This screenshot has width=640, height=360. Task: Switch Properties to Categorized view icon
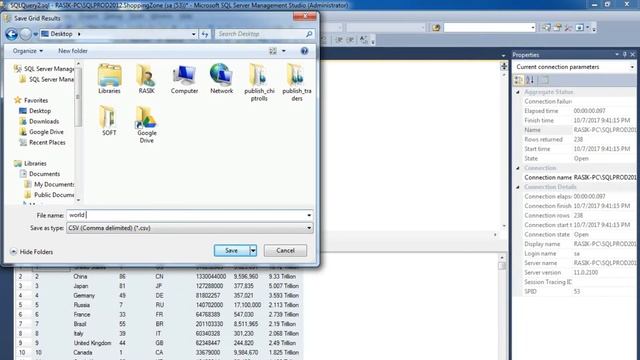point(518,80)
